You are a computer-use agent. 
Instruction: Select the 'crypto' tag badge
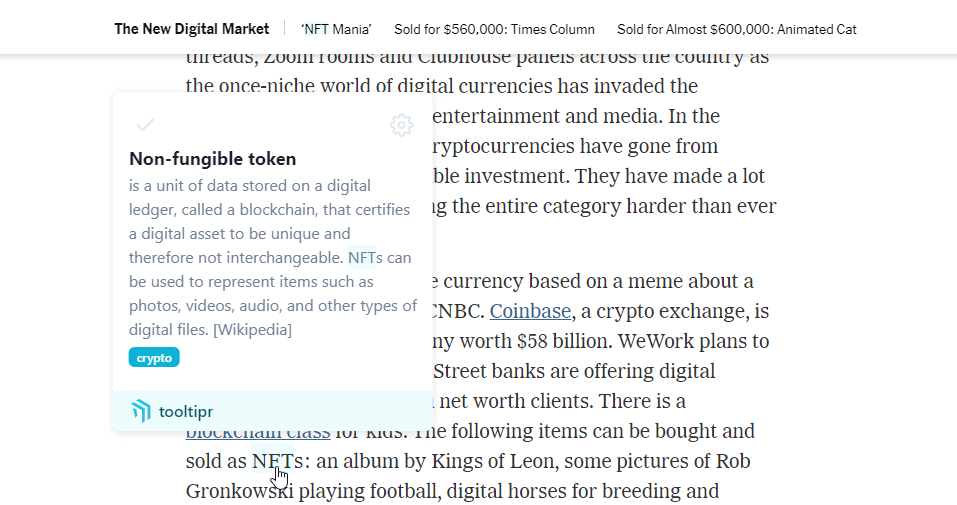coord(154,357)
